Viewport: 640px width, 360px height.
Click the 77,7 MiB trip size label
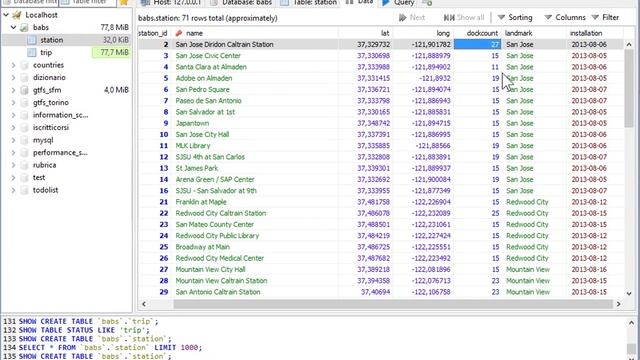[x=112, y=52]
